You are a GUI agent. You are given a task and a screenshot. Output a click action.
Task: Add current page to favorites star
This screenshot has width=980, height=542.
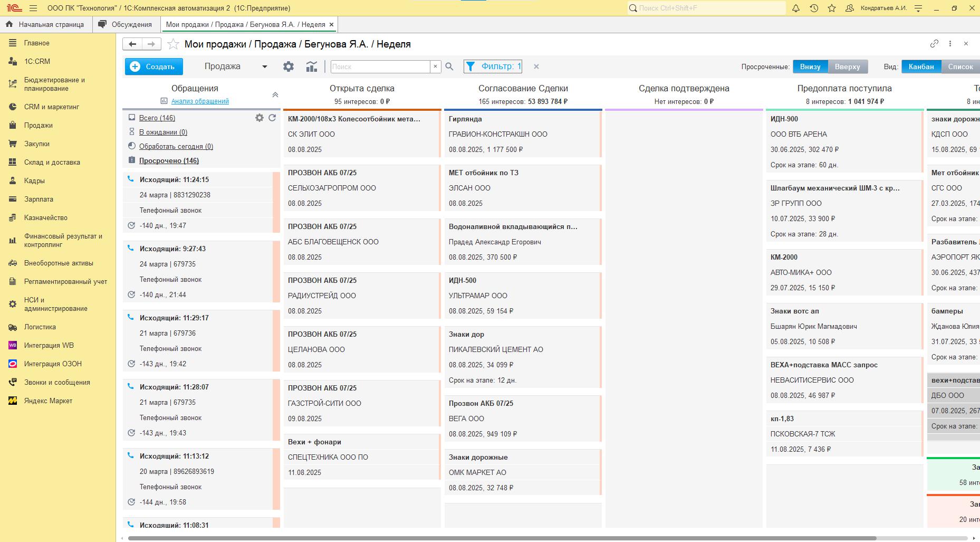[x=173, y=44]
